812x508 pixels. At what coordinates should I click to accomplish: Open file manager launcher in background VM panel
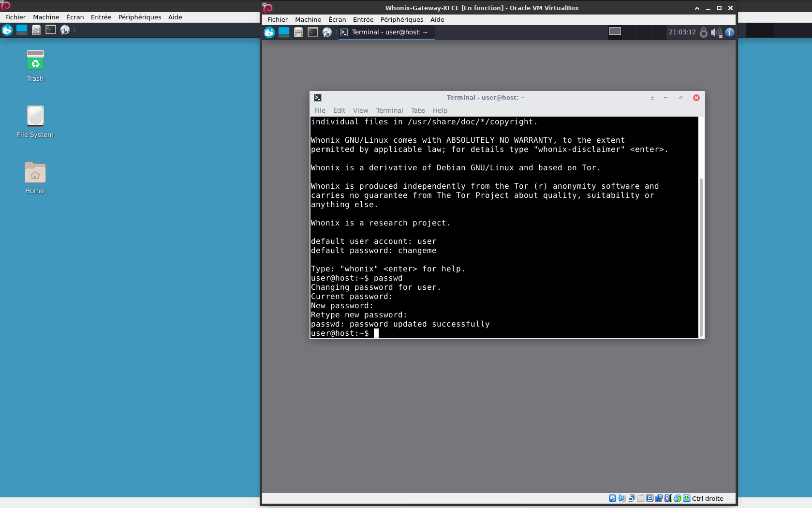coord(36,30)
